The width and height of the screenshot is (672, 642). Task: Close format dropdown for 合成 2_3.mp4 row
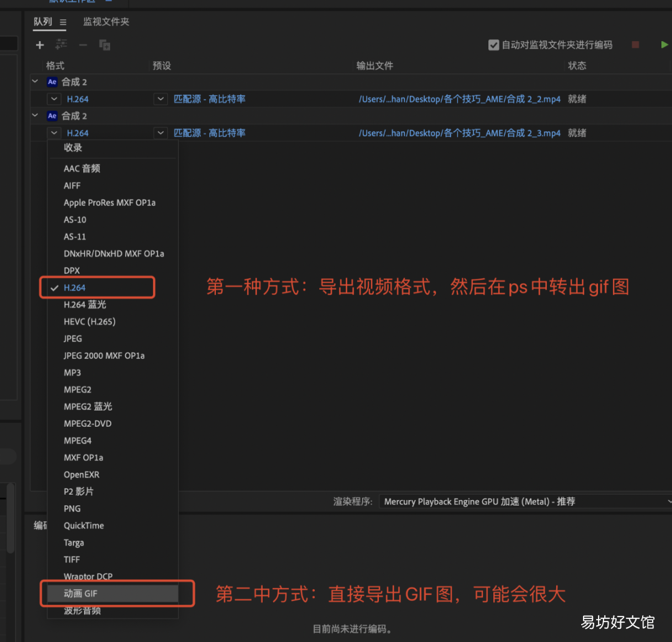point(54,133)
